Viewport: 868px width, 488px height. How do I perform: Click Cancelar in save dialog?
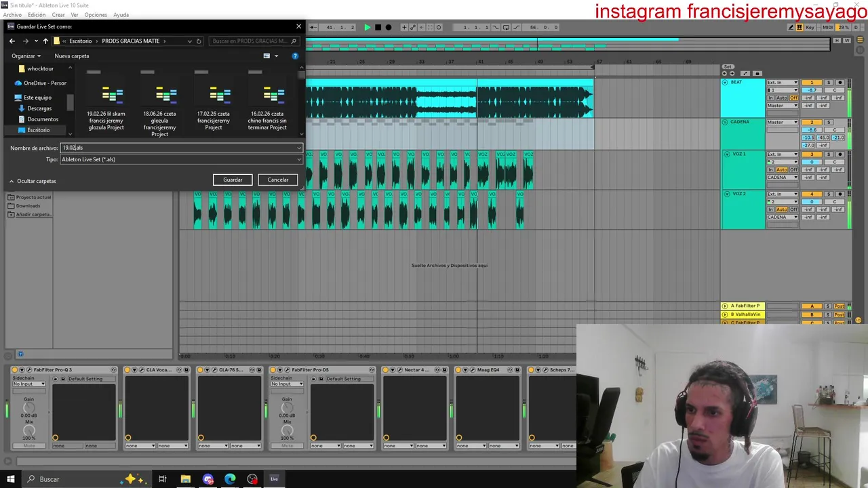pos(277,180)
